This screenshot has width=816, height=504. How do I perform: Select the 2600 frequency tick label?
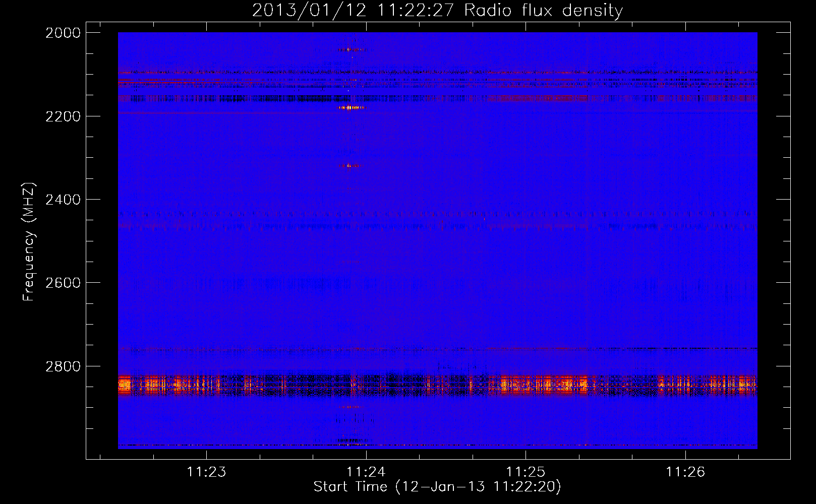tap(63, 283)
